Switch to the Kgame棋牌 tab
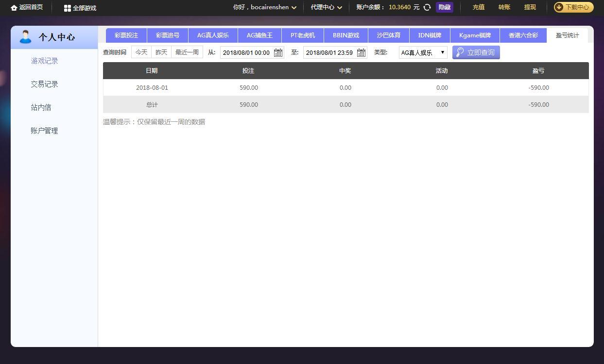Viewport: 604px width, 364px height. (475, 35)
